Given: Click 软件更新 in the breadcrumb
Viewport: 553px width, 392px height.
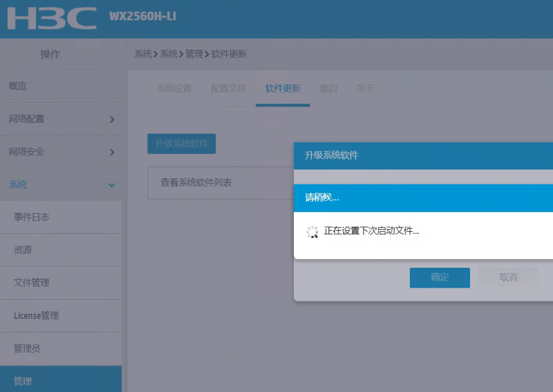Looking at the screenshot, I should [229, 54].
